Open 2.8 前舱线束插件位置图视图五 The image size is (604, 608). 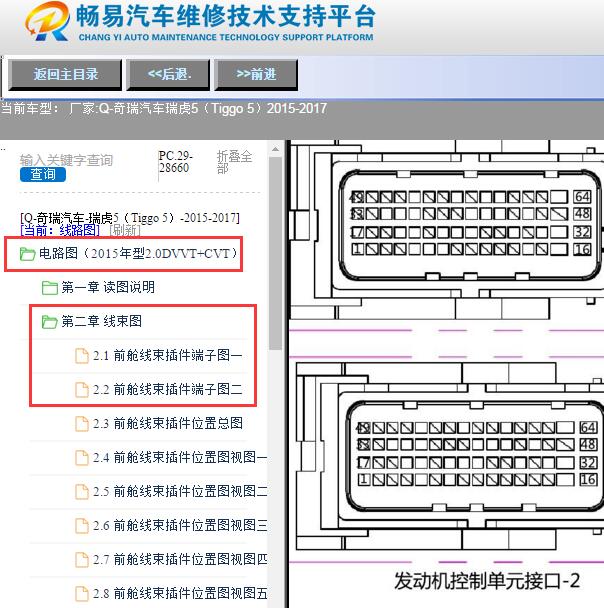point(180,594)
